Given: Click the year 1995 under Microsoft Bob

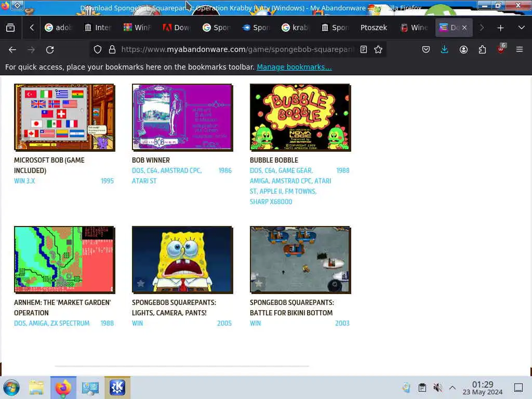Looking at the screenshot, I should pyautogui.click(x=107, y=181).
